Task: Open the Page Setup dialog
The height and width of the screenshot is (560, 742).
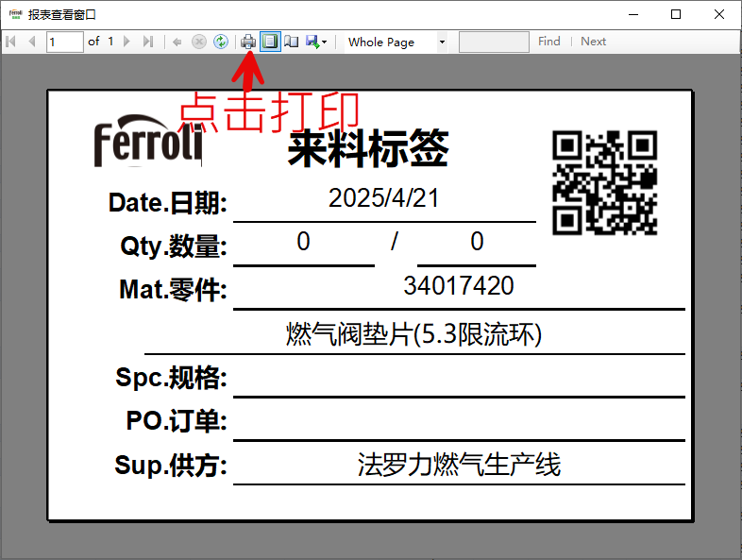Action: (x=292, y=42)
